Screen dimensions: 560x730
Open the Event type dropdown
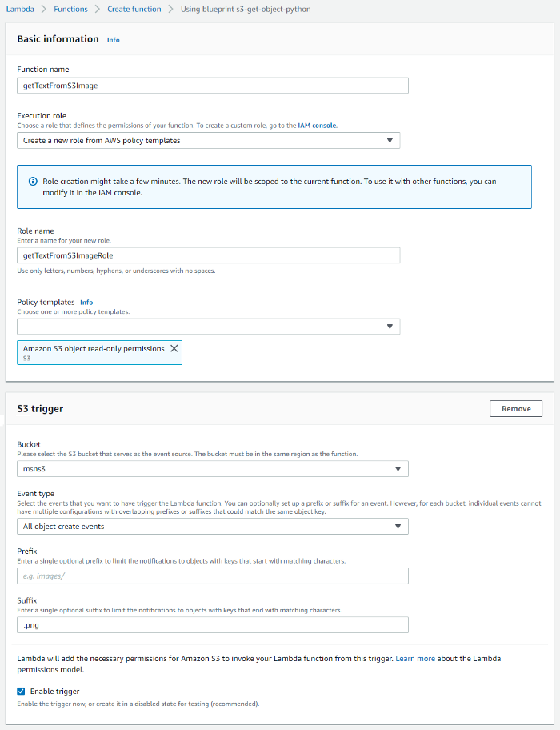point(212,527)
